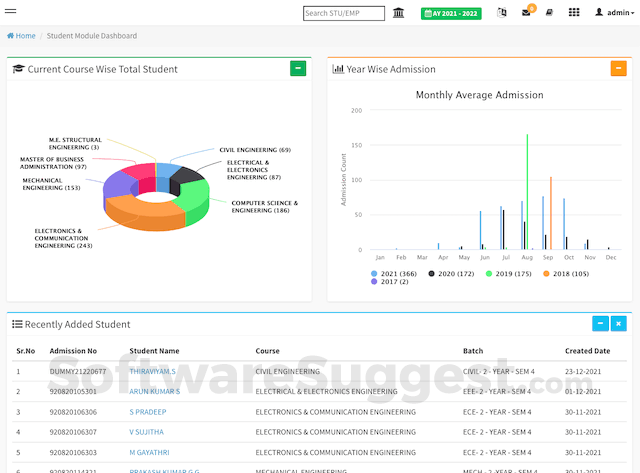The height and width of the screenshot is (473, 640).
Task: Open the mail notifications envelope
Action: 526,13
